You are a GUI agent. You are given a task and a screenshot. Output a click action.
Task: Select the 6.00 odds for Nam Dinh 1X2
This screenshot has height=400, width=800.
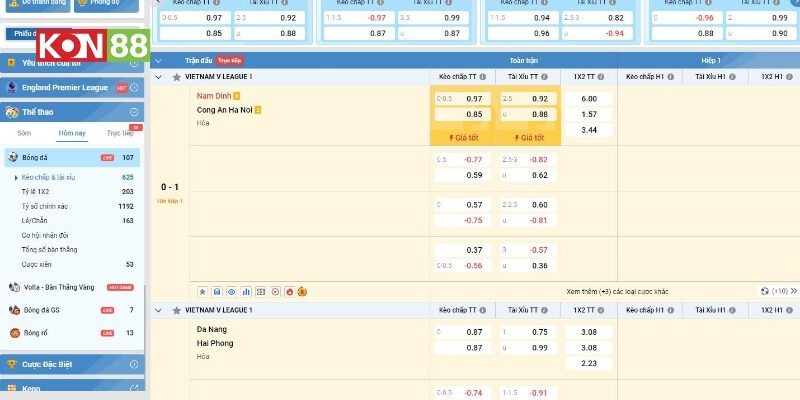point(588,98)
